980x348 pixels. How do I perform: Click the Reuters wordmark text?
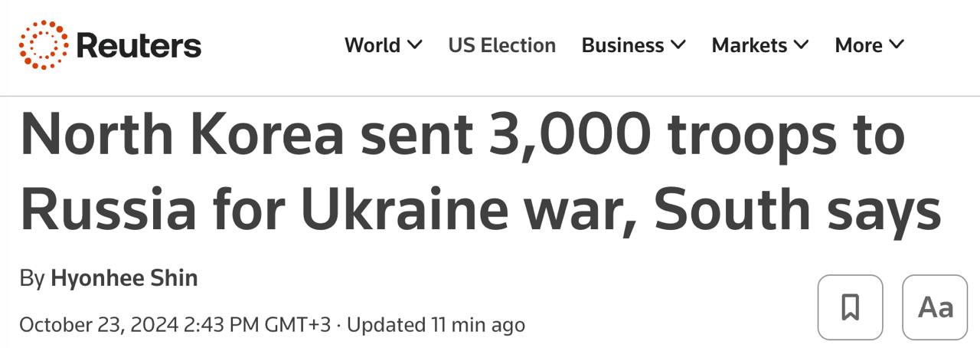tap(139, 46)
